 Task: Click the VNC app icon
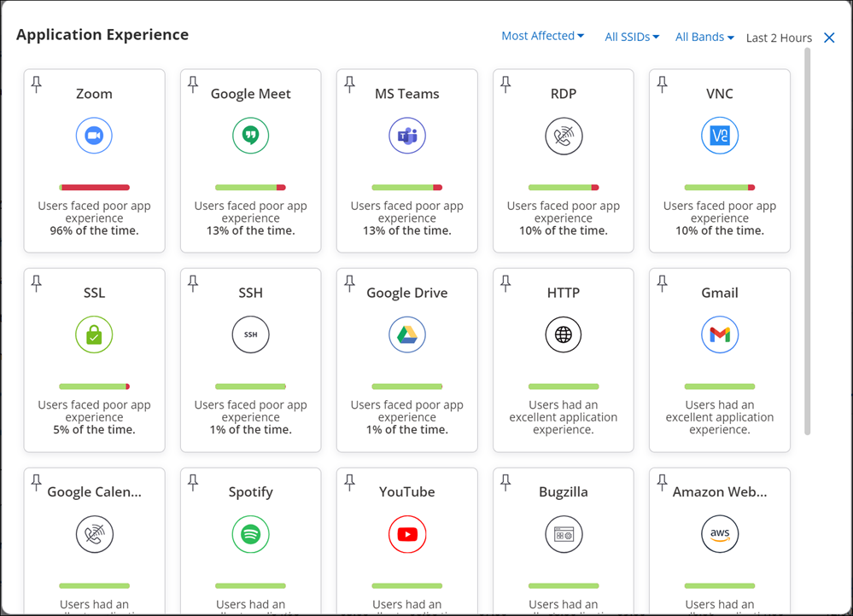[x=720, y=136]
